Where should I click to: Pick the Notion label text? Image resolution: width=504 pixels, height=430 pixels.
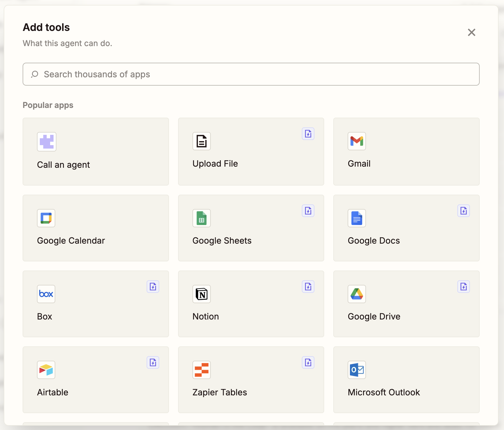[206, 317]
